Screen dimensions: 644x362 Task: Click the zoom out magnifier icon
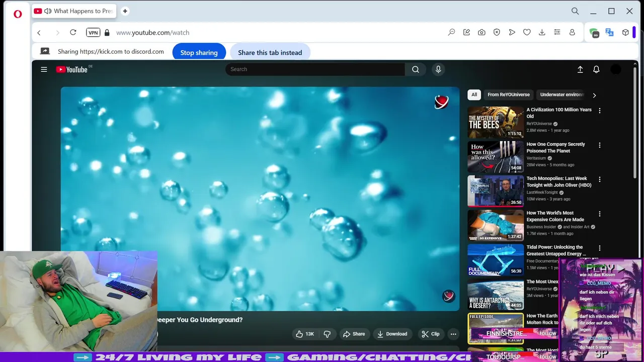(x=451, y=33)
